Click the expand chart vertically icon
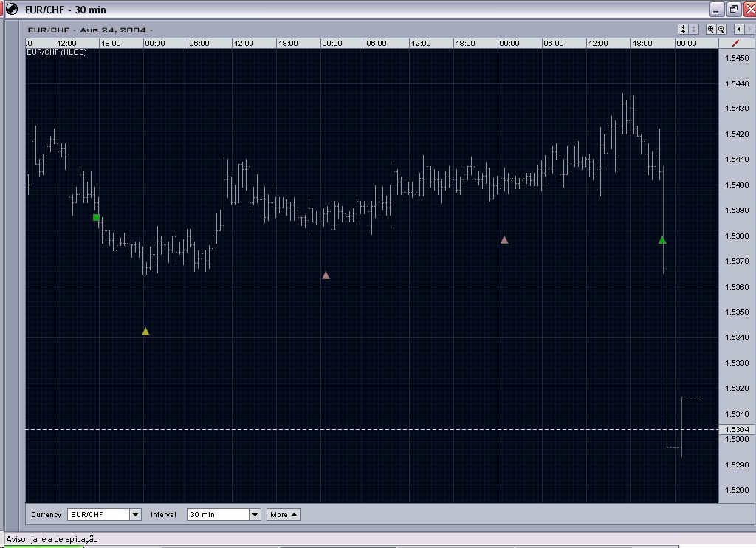 (693, 30)
